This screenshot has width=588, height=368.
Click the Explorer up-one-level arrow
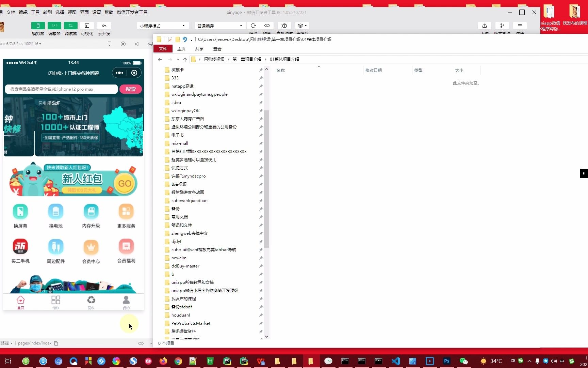(185, 59)
